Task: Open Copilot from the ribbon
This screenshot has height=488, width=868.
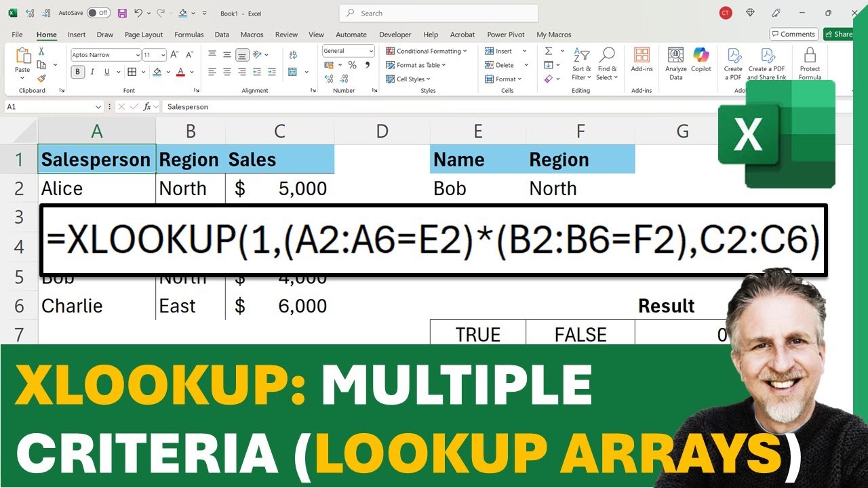Action: 701,60
